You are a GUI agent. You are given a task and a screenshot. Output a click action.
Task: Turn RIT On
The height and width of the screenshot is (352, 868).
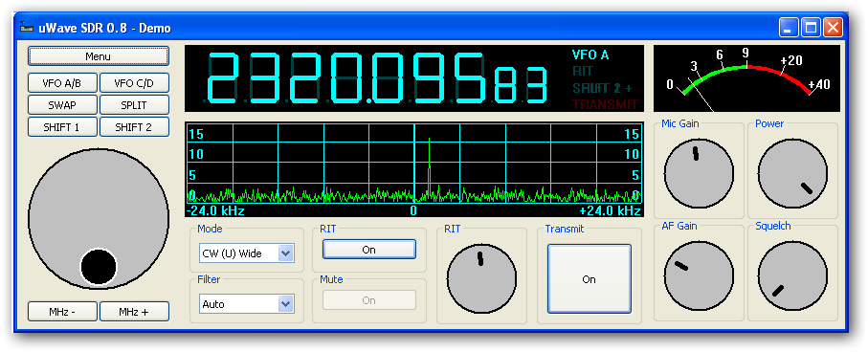pyautogui.click(x=369, y=250)
